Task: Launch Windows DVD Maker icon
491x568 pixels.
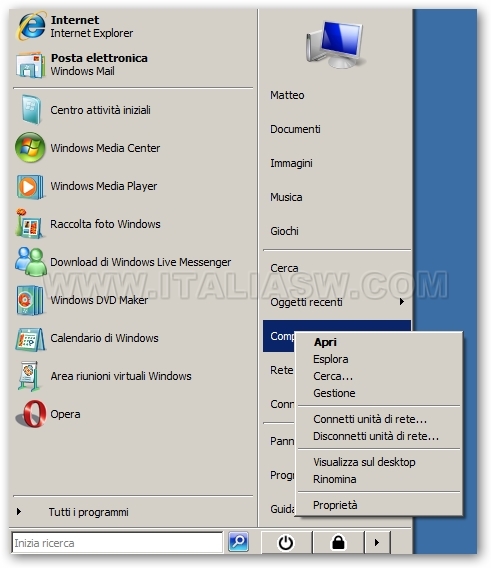Action: 30,300
